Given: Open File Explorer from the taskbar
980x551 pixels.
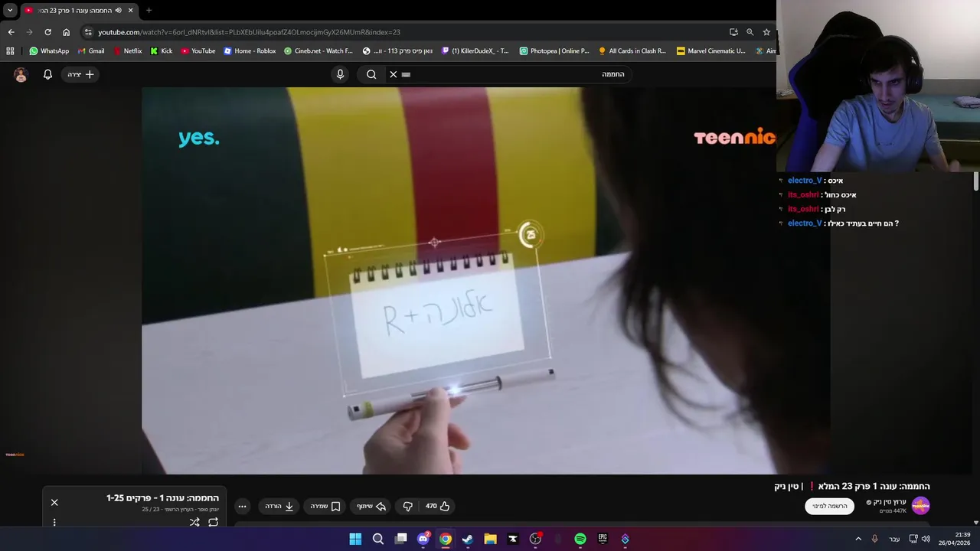Looking at the screenshot, I should point(490,539).
